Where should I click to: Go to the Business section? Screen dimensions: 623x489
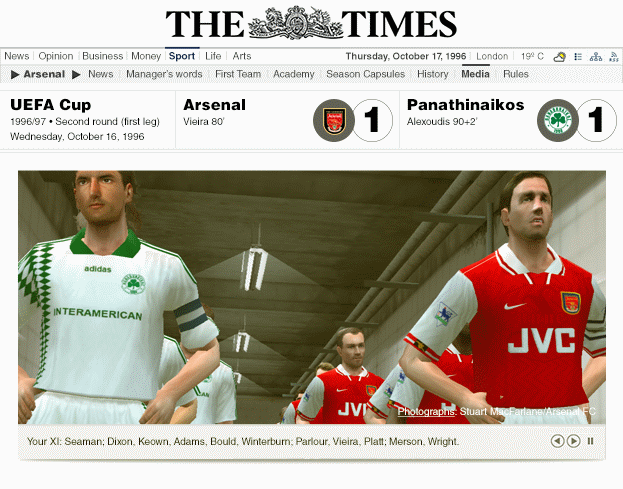tap(103, 56)
